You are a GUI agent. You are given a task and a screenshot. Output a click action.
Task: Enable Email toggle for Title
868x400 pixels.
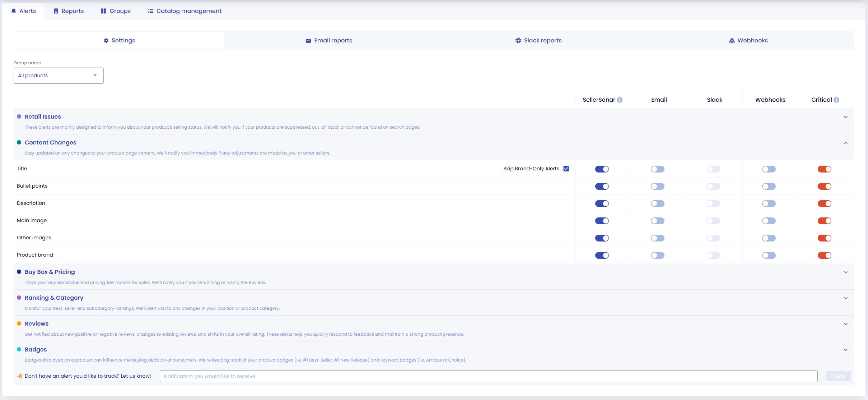coord(657,169)
